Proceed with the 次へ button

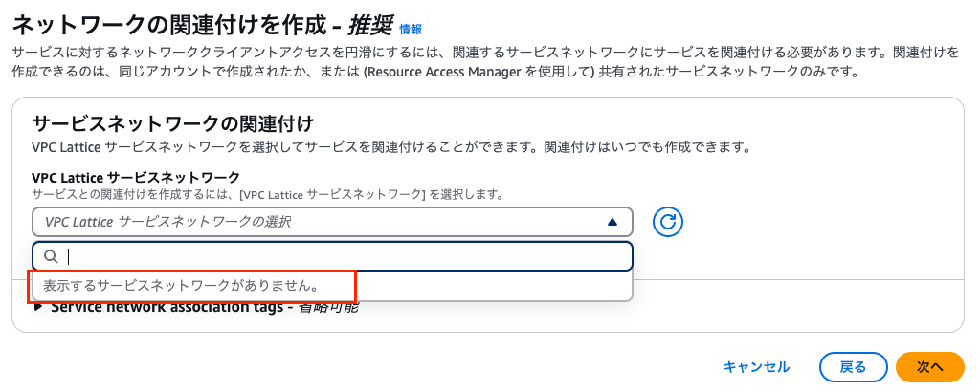click(x=930, y=367)
